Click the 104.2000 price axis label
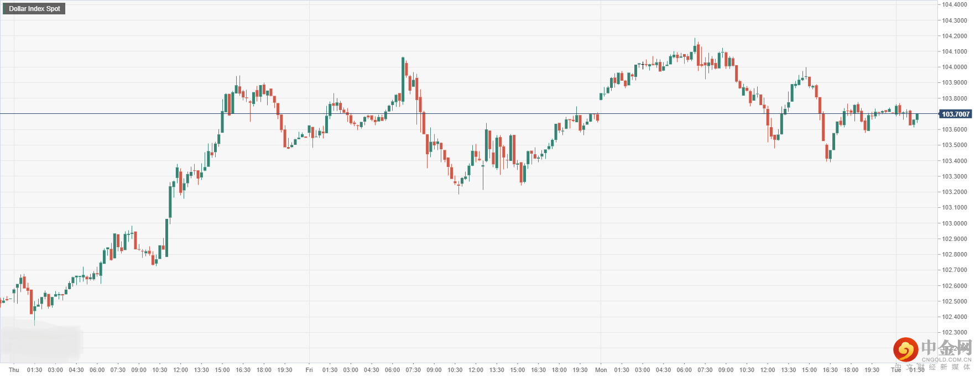Screen dimensions: 980x377 click(x=955, y=36)
